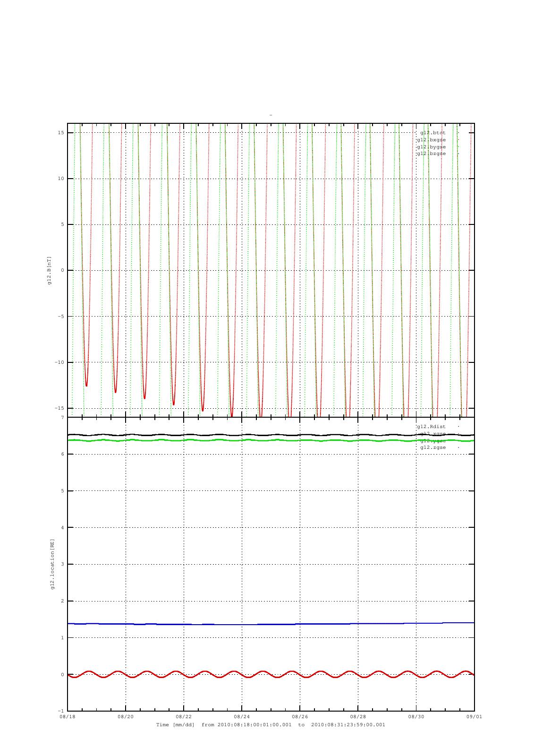Click the g12.zgse legend entry
Image resolution: width=534 pixels, height=756 pixels.
coord(433,447)
